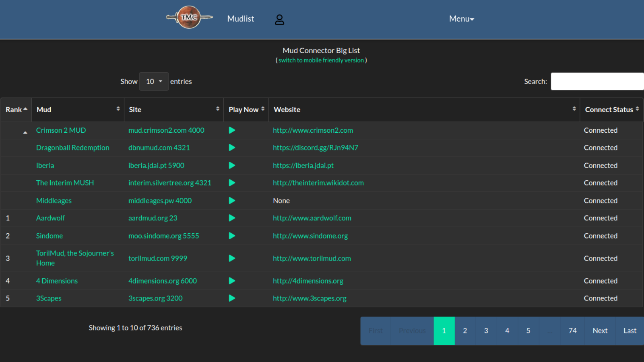Open the switch to mobile friendly version link
The image size is (644, 362).
tap(321, 60)
